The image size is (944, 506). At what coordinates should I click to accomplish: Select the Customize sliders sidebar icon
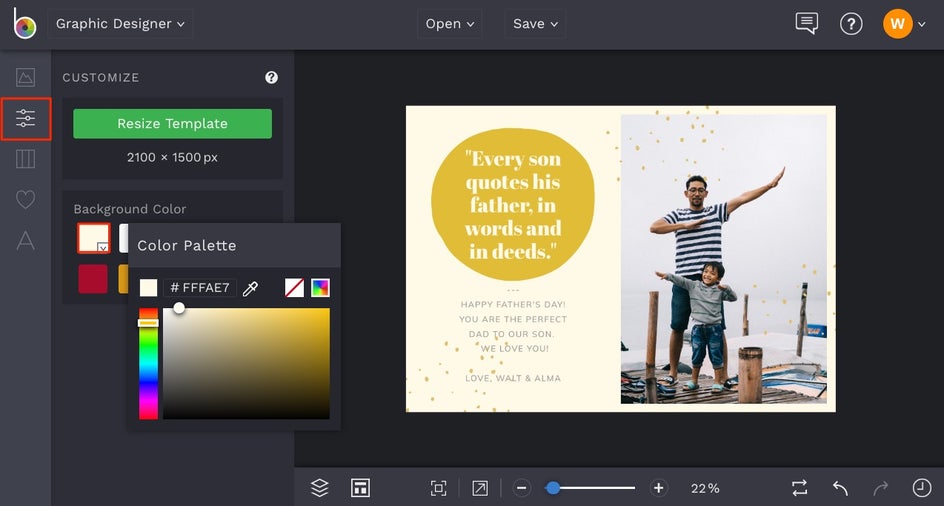(25, 119)
